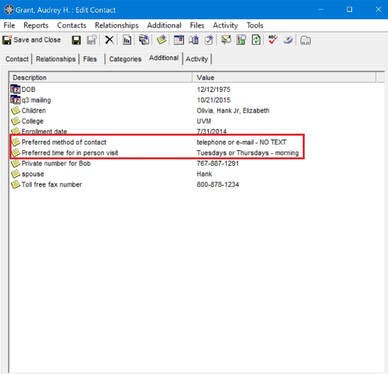Select the Children row description
This screenshot has height=374, width=388.
34,111
